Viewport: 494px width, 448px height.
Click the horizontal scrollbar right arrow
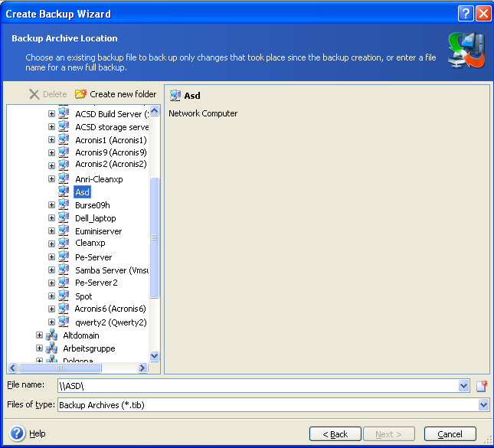142,368
